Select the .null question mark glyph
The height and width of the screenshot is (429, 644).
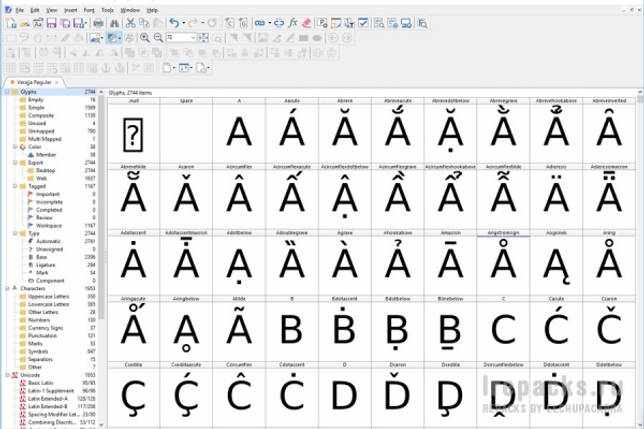click(x=133, y=131)
